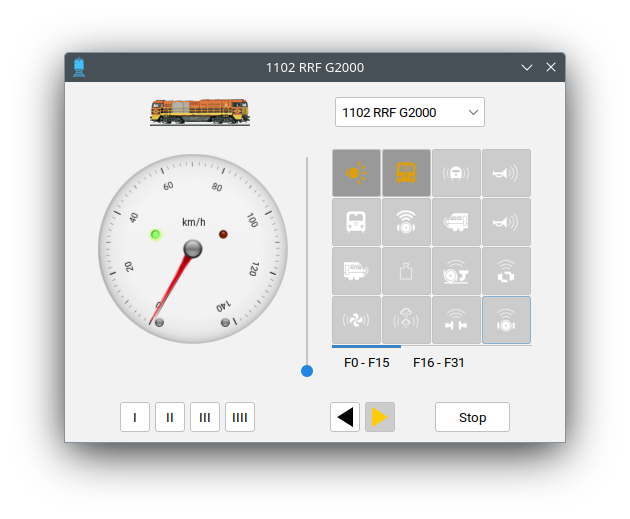Open the 1102 RRF G2000 locomotive dropdown
Screen dimensions: 630x519
coord(409,112)
